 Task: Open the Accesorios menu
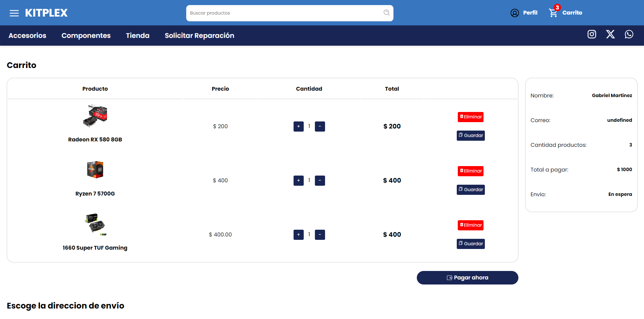click(x=27, y=36)
